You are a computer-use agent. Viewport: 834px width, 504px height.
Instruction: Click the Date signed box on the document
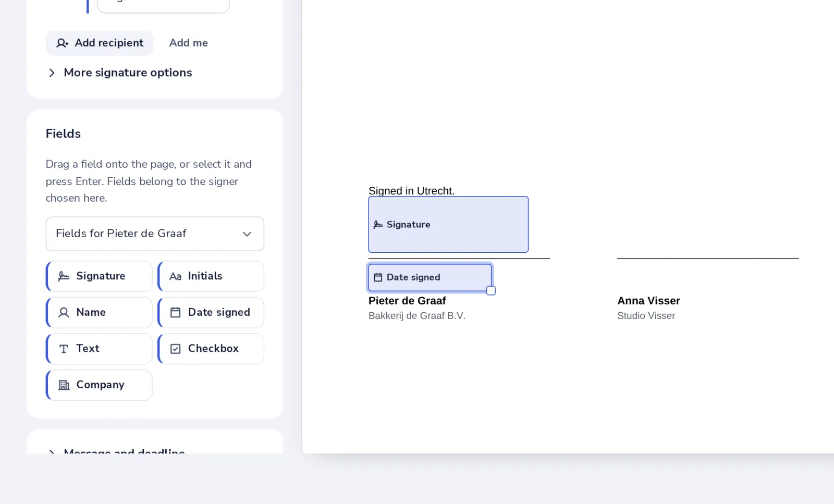click(x=430, y=277)
